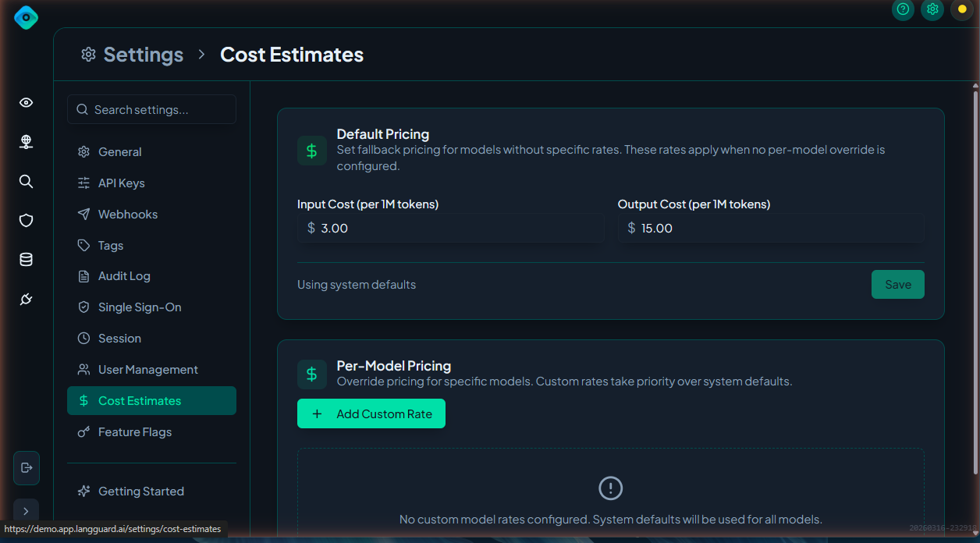Click the Add Custom Rate button

click(x=371, y=414)
